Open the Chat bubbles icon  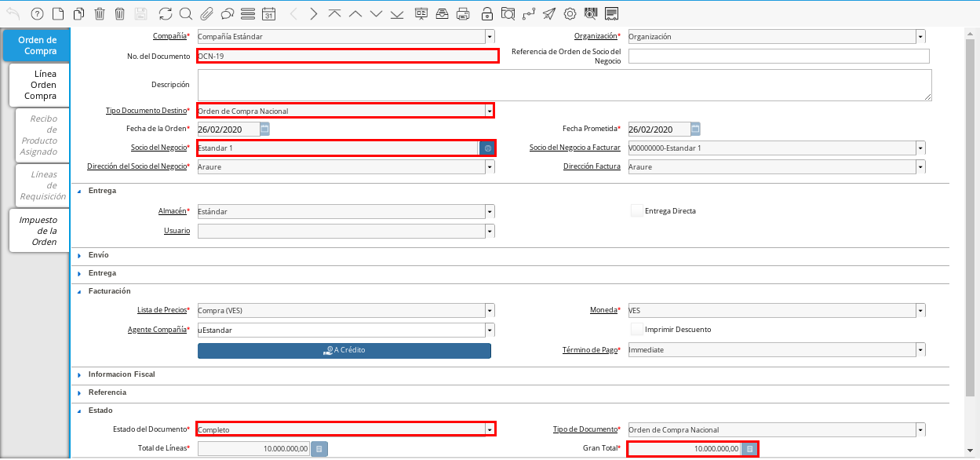coord(227,13)
